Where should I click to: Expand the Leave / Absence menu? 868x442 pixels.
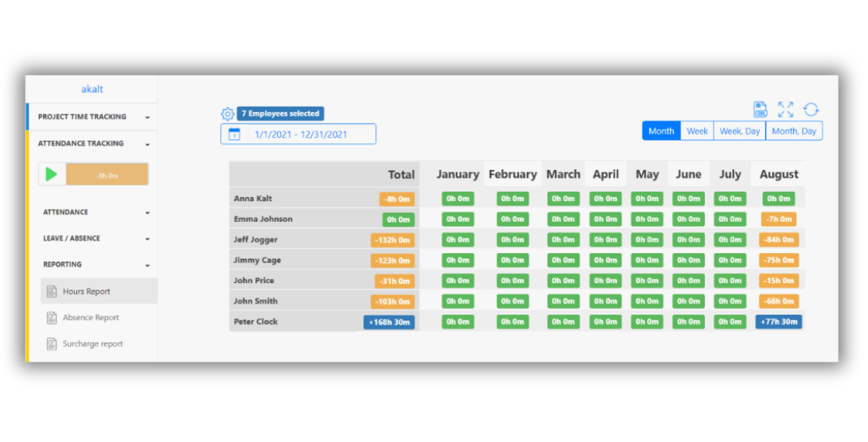[x=147, y=239]
